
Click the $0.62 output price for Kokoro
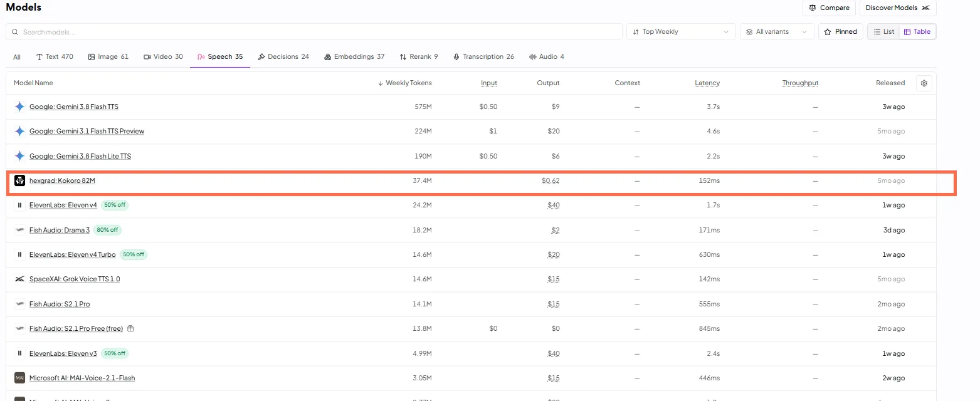click(551, 180)
